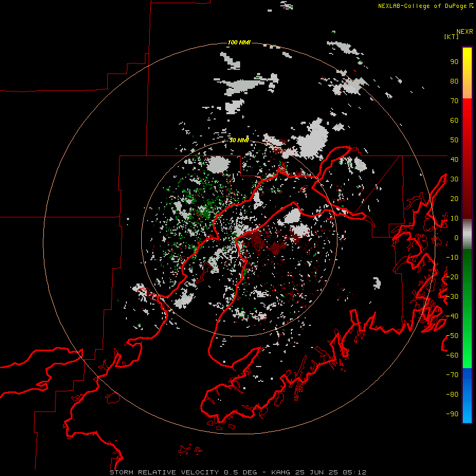This screenshot has width=476, height=476.
Task: Select the positive 40 knot scale label
Action: tap(454, 160)
